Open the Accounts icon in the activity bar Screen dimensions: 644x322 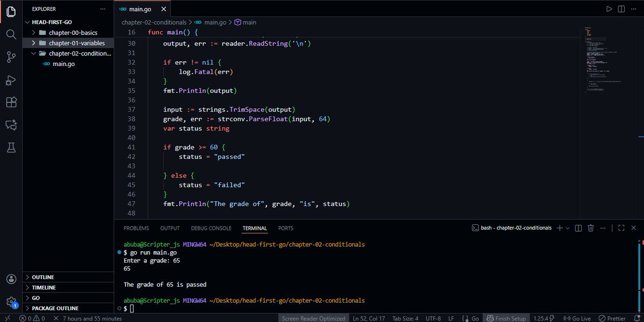coord(11,279)
